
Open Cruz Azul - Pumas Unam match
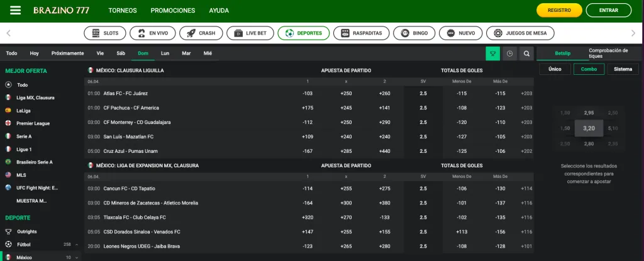point(131,151)
